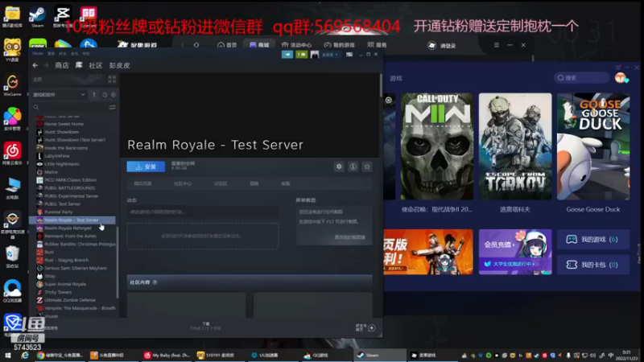Screen dimensions: 644x362
Task: Select Hunt: Showdown in game list
Action: coord(62,132)
